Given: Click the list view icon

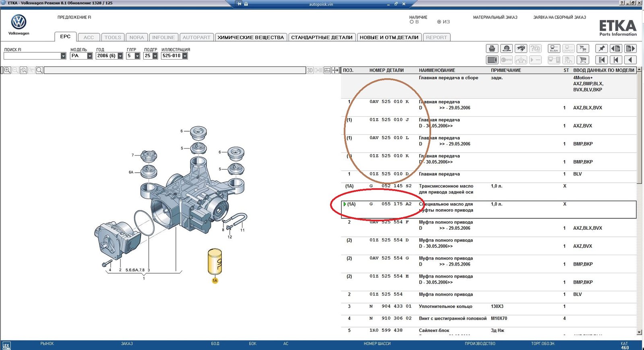Looking at the screenshot, I should [x=492, y=60].
